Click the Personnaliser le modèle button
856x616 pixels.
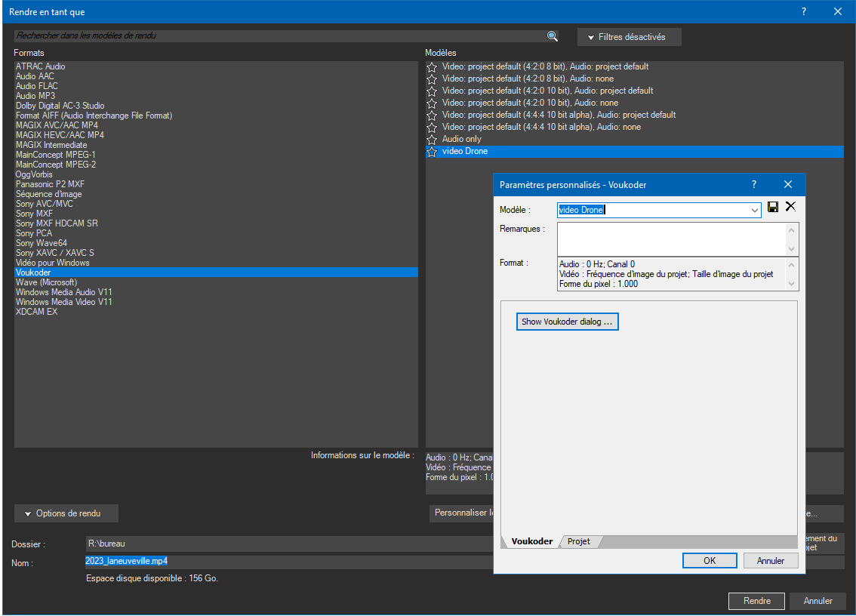pos(461,513)
